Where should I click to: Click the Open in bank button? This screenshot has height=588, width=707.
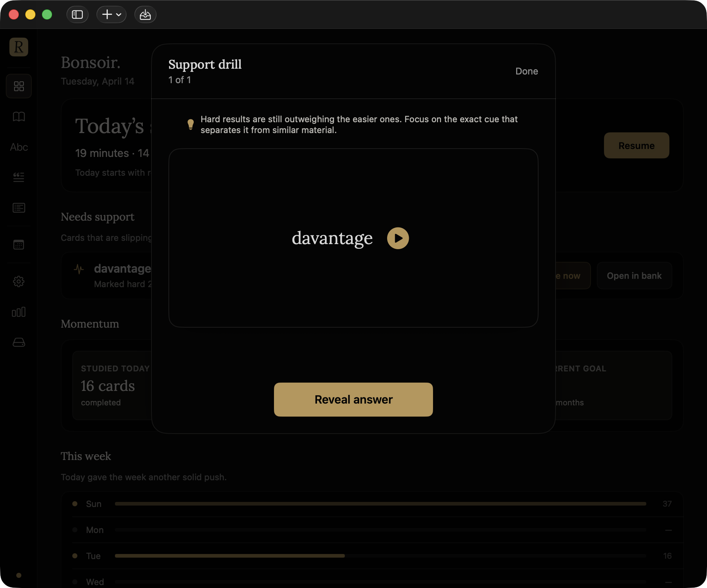click(x=634, y=276)
